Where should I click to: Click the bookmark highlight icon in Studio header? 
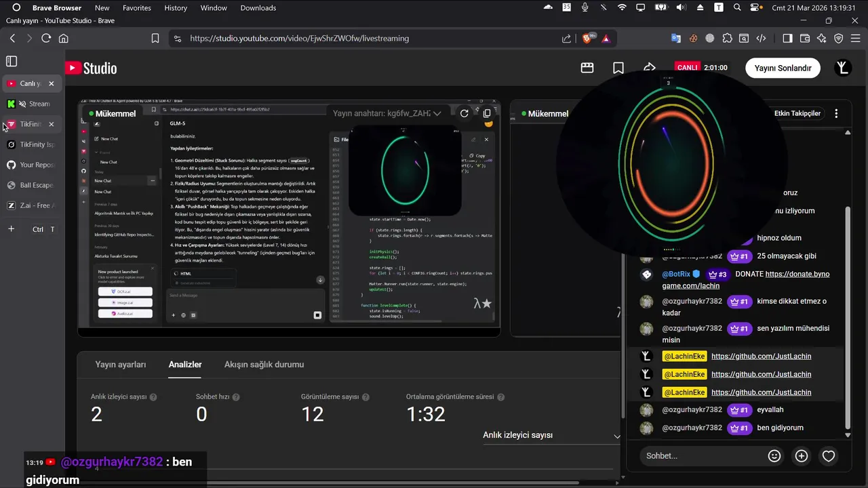coord(618,68)
